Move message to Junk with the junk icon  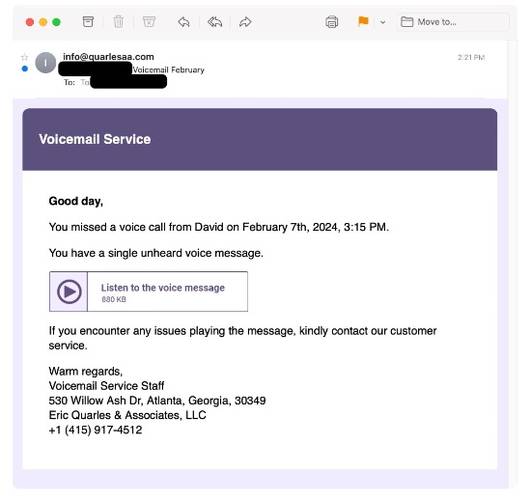tap(149, 22)
